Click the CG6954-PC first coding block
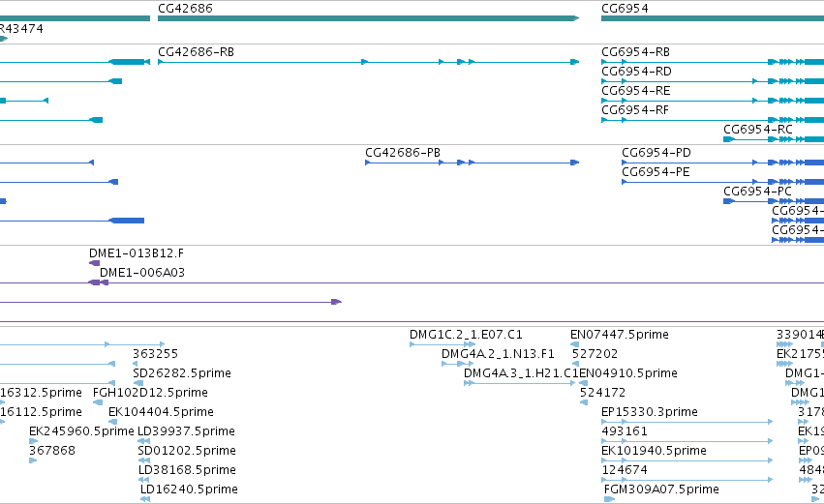824x504 pixels. click(729, 201)
